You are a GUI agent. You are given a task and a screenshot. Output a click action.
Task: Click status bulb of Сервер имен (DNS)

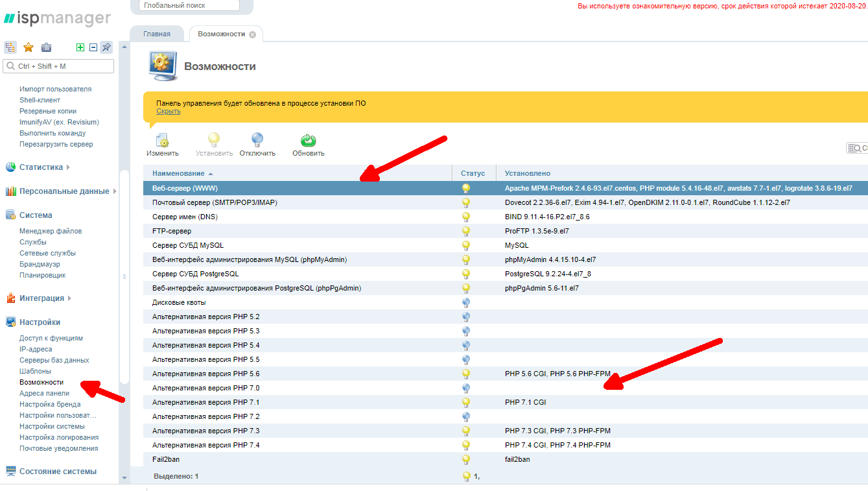point(465,217)
